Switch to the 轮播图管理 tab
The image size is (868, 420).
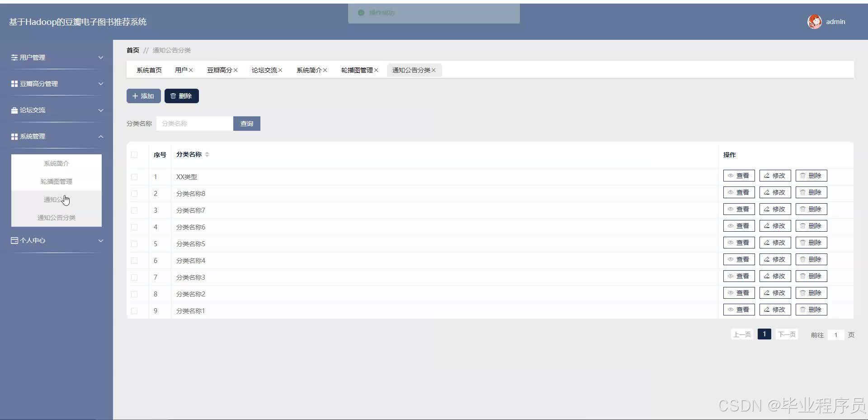pos(357,70)
